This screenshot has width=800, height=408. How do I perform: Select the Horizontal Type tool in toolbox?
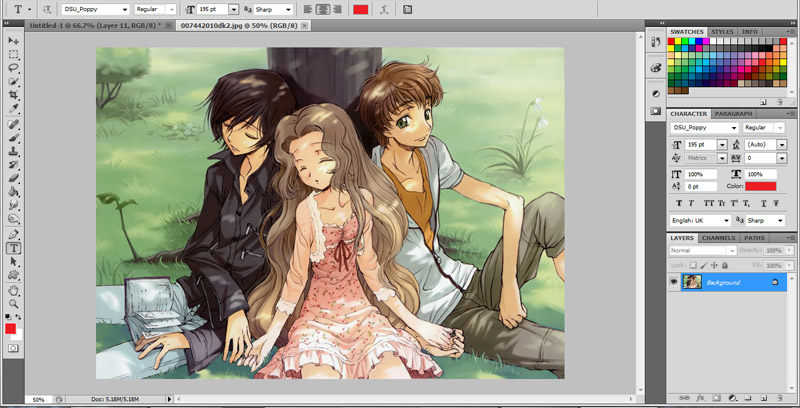(14, 247)
